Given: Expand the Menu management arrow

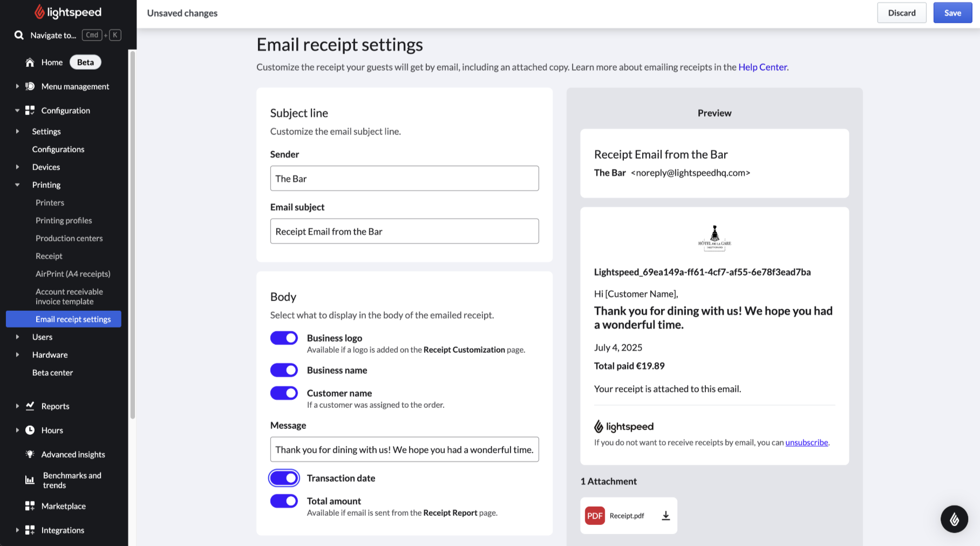Looking at the screenshot, I should click(x=17, y=86).
